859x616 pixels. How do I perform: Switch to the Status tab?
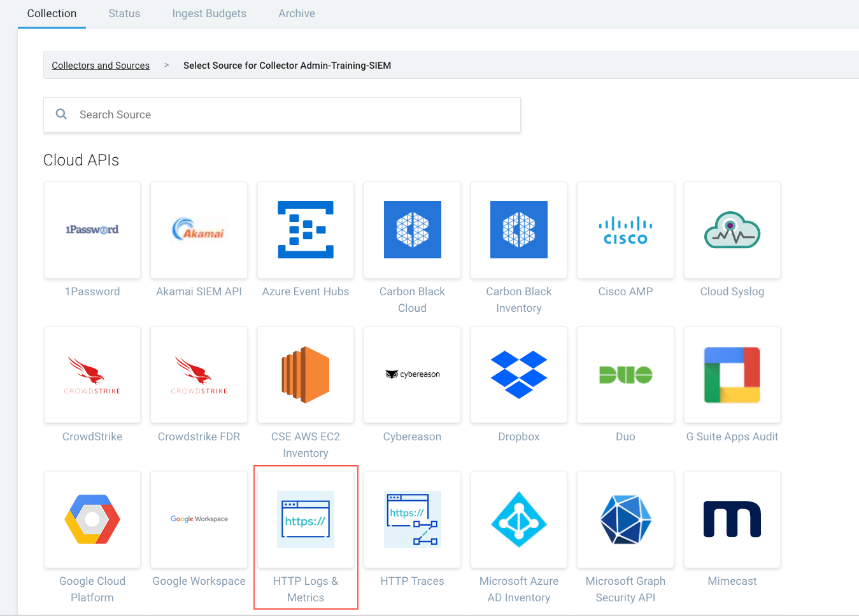pos(124,13)
